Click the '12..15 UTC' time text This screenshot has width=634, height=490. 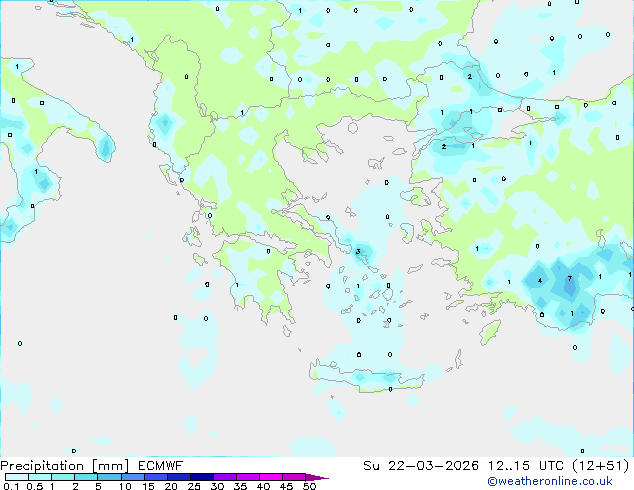526,466
